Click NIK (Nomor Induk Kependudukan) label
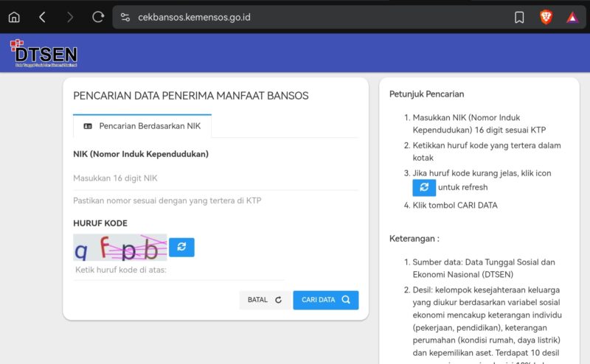 141,154
